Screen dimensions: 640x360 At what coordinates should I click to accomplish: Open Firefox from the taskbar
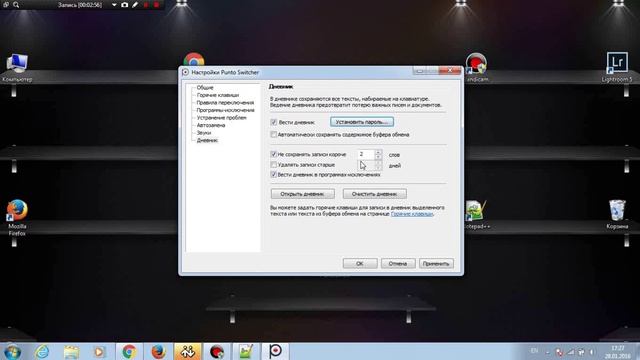click(x=158, y=351)
